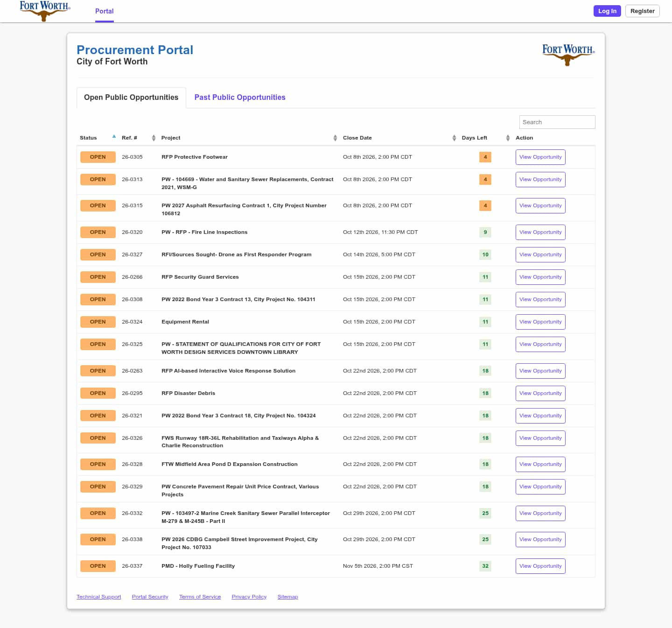Sort by Close Date using its sort arrows
This screenshot has width=672, height=628.
pos(454,138)
